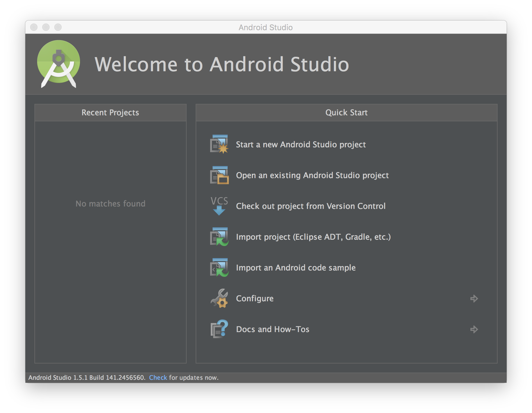The height and width of the screenshot is (413, 532).
Task: Minimize the Android Studio window
Action: (46, 27)
